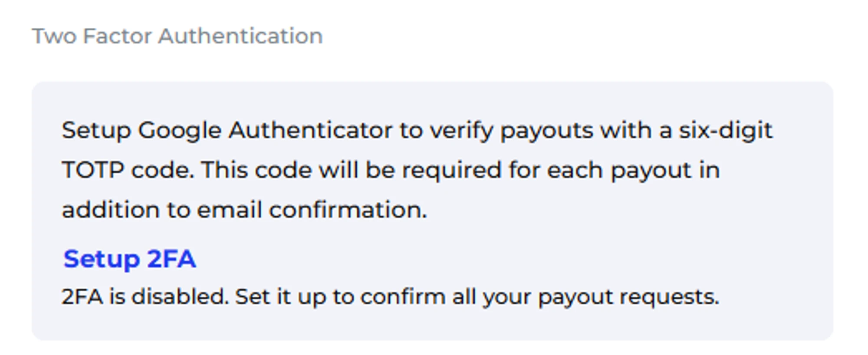Click the word "Two" in the heading
Screen dimensions: 868x355
[55, 36]
